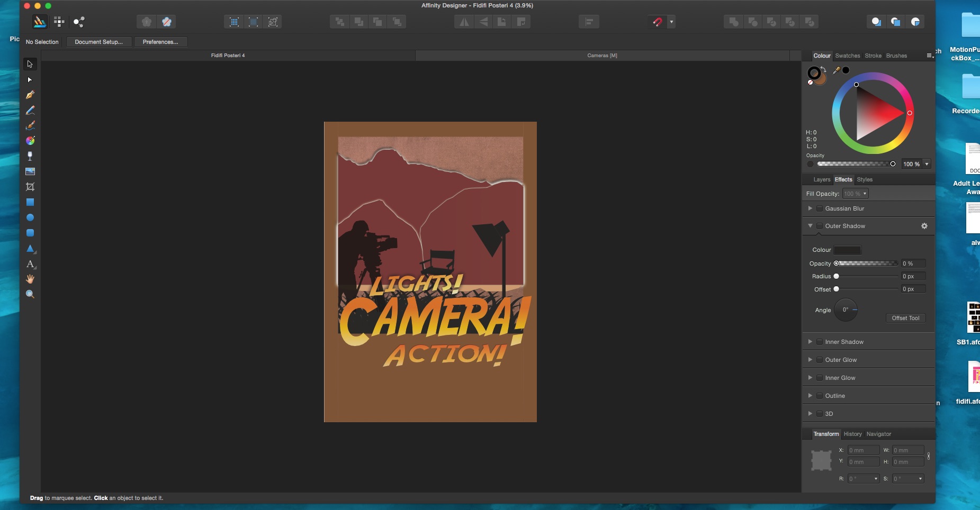Enable the Gaussian Blur checkbox
The height and width of the screenshot is (510, 980).
point(819,208)
